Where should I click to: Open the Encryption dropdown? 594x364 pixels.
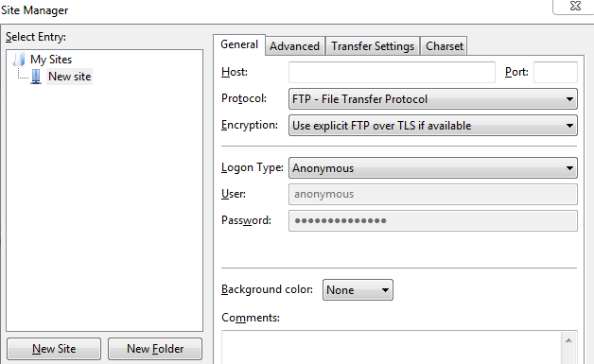[x=433, y=126]
